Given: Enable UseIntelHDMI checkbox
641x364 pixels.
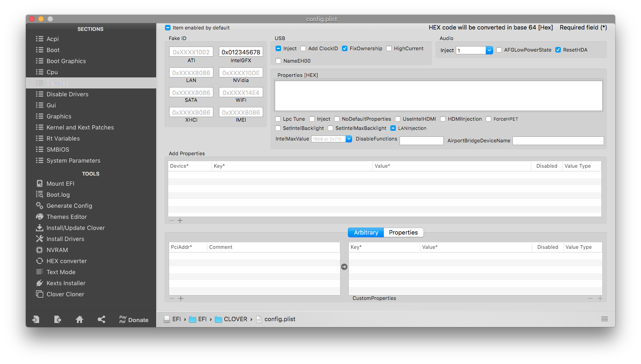Looking at the screenshot, I should click(x=398, y=119).
